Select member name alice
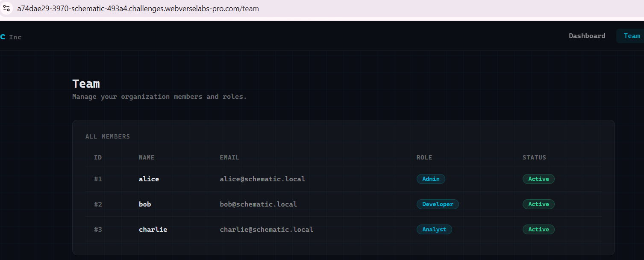 point(149,179)
